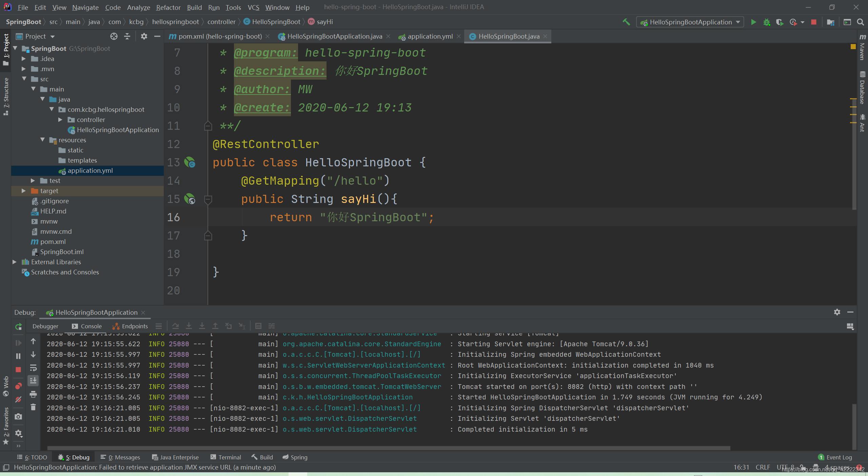Open Evaluate Expression calculator icon
The image size is (868, 476).
coord(258,326)
